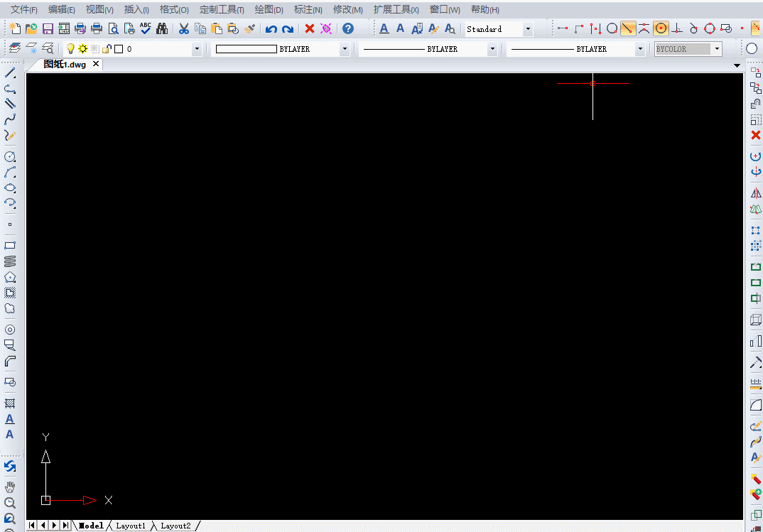Go to next layout tab arrow
This screenshot has width=763, height=532.
[55, 525]
